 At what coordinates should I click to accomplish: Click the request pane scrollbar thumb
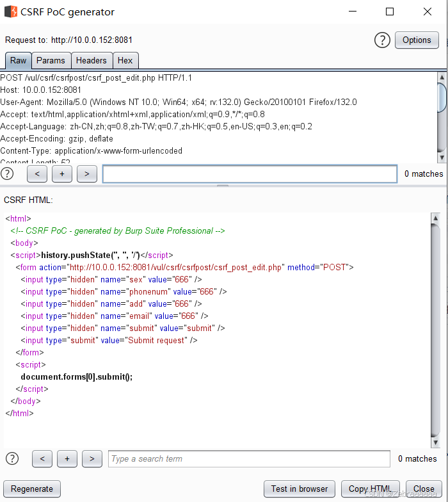[x=442, y=97]
